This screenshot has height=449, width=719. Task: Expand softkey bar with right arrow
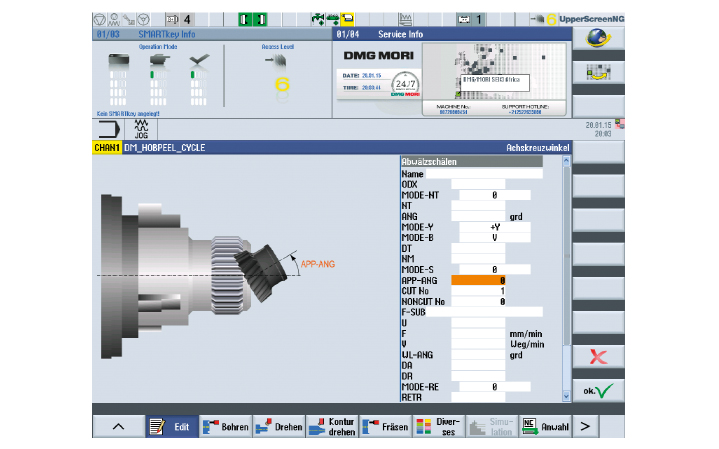tap(586, 427)
